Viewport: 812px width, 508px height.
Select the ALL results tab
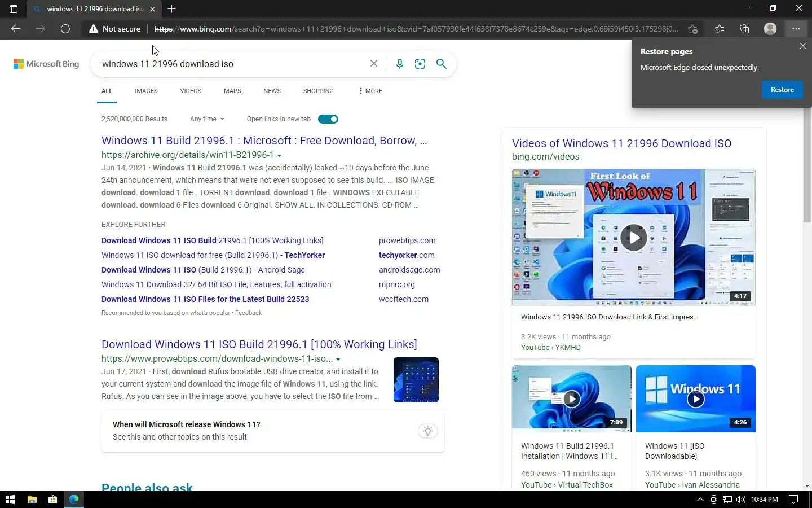pyautogui.click(x=107, y=91)
